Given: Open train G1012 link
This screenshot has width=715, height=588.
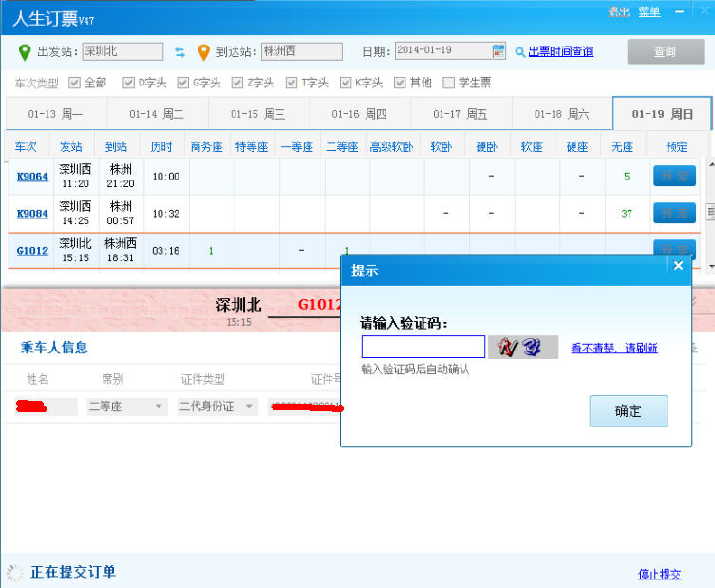Looking at the screenshot, I should click(x=32, y=251).
